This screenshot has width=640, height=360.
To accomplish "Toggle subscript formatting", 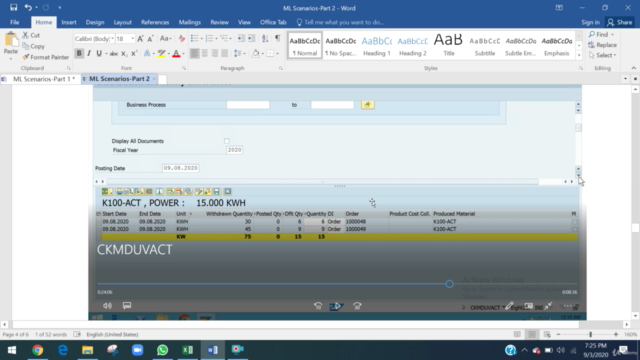I will pyautogui.click(x=124, y=53).
